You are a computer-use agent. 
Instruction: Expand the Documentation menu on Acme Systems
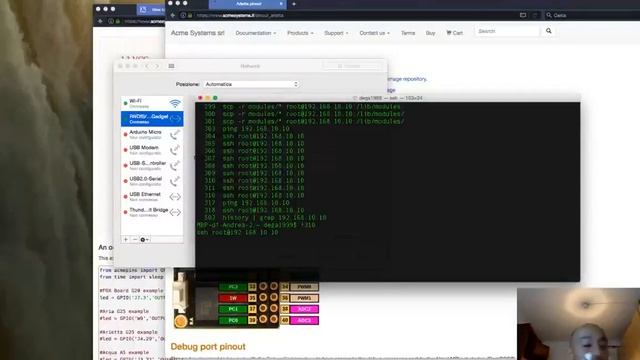coord(256,33)
